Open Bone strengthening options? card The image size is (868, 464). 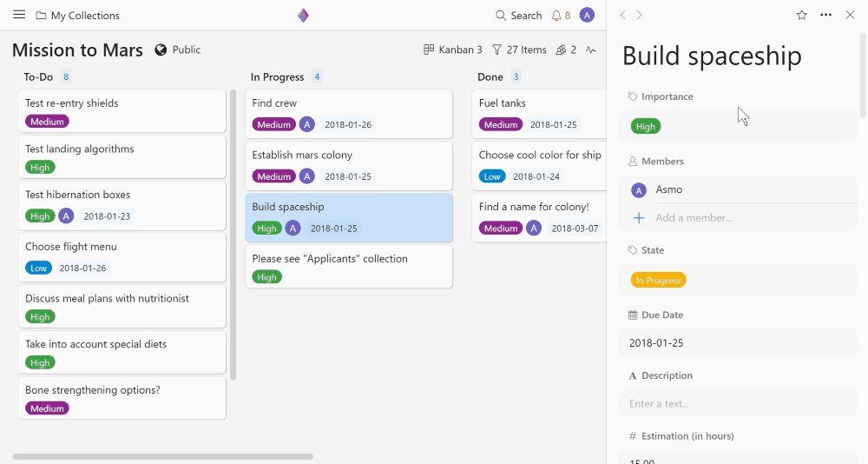[x=122, y=398]
